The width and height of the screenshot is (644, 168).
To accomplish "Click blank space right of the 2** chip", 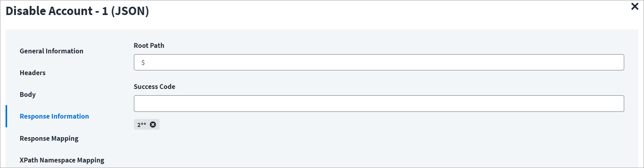I will (392, 125).
